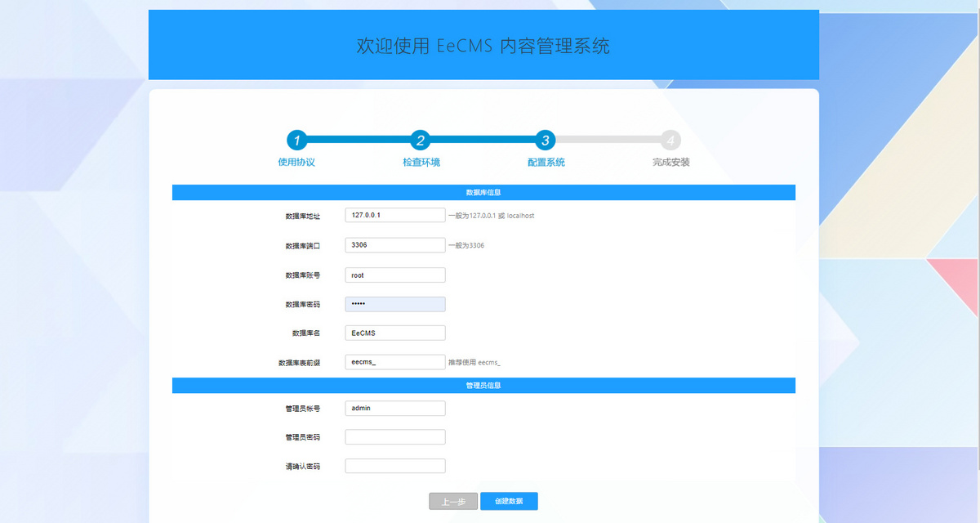Click the step 2 circle icon
Screen dimensions: 980x523
pos(421,140)
